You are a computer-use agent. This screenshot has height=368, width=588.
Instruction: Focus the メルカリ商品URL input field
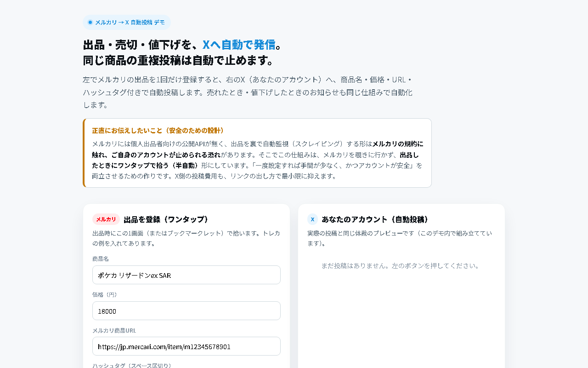[187, 346]
